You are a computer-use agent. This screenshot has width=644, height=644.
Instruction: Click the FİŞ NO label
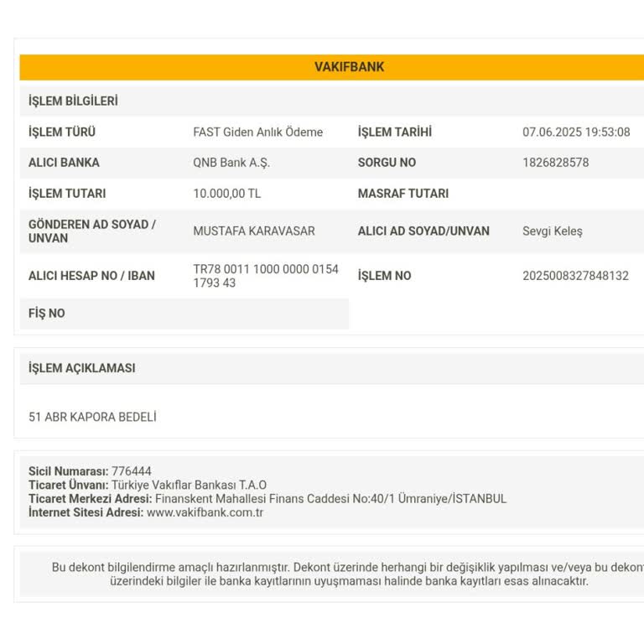[46, 314]
